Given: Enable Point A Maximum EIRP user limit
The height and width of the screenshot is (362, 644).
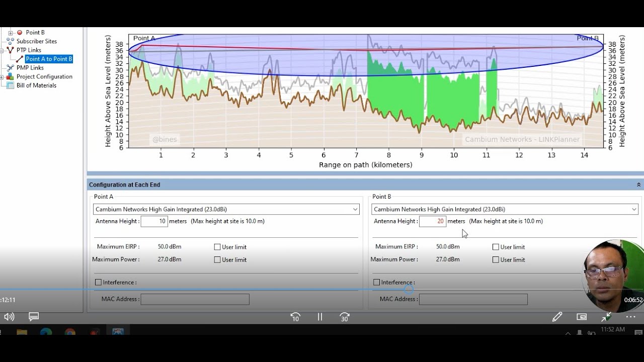Looking at the screenshot, I should point(217,247).
